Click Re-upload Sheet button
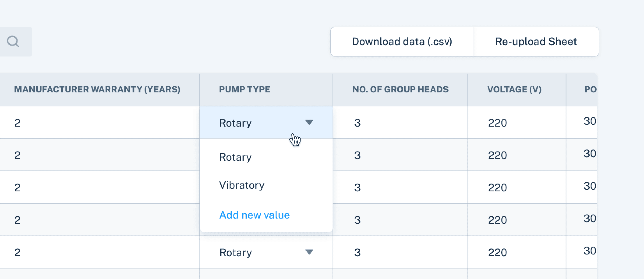Image resolution: width=644 pixels, height=279 pixels. (x=536, y=42)
